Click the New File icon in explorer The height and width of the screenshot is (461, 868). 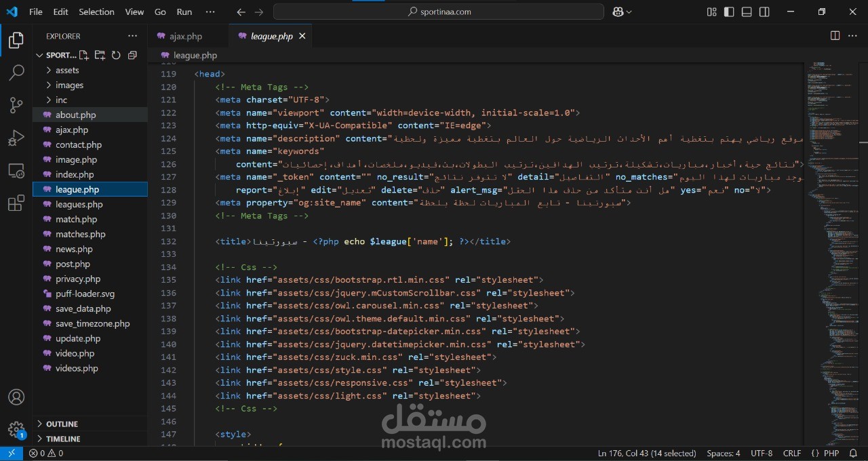83,56
